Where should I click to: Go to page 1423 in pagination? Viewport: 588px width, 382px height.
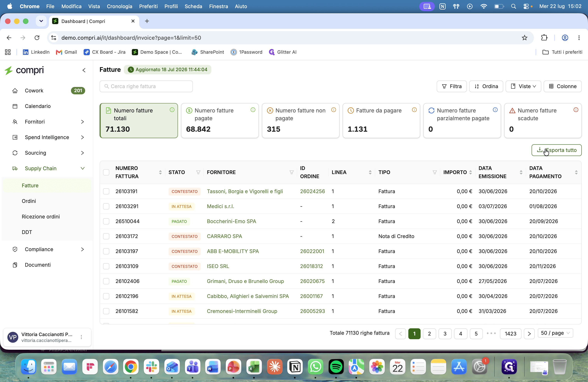[510, 334]
